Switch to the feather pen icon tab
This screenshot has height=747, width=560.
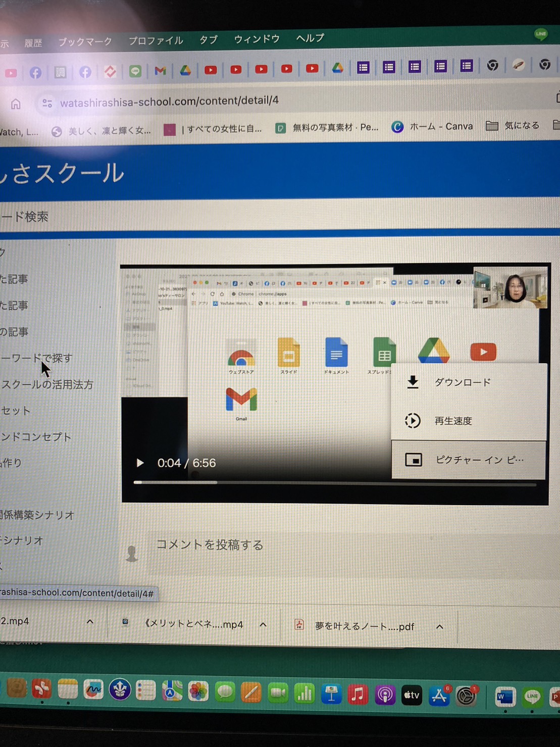click(518, 65)
